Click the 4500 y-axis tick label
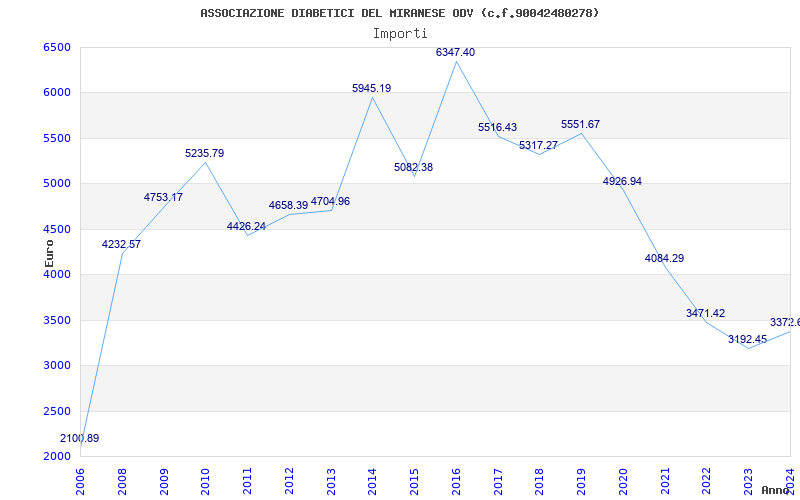800x500 pixels. 57,229
